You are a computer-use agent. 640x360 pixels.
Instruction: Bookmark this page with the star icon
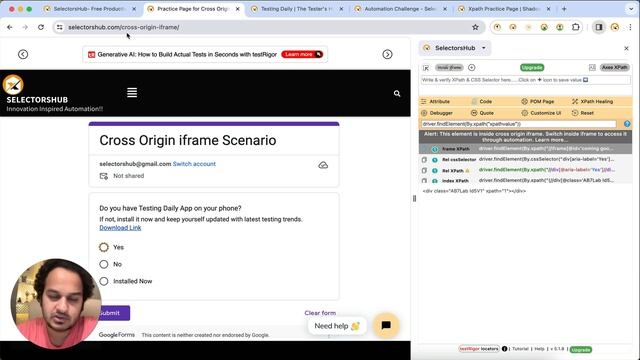tap(475, 27)
